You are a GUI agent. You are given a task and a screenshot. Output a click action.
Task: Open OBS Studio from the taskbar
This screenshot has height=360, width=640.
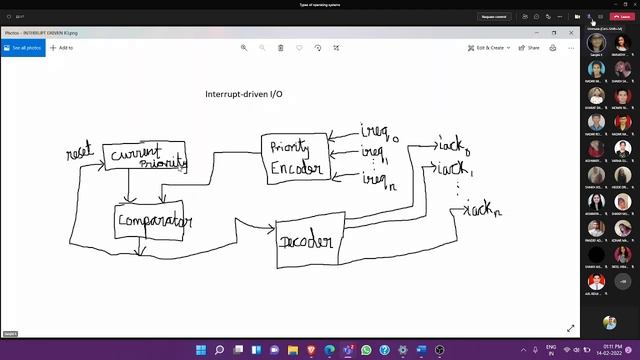[440, 350]
